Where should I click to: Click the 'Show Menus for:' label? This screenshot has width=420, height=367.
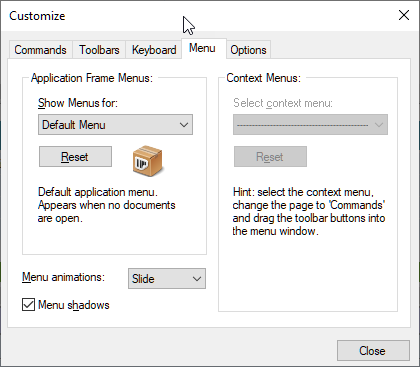(78, 103)
